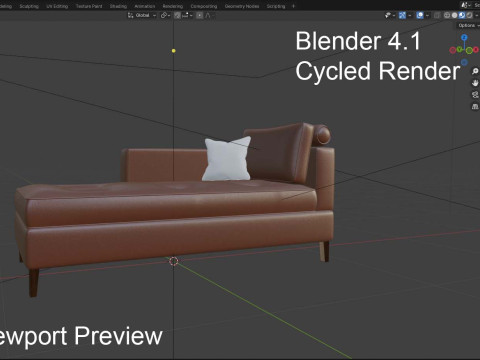Click the negative Y axis gizmo circle

469,51
